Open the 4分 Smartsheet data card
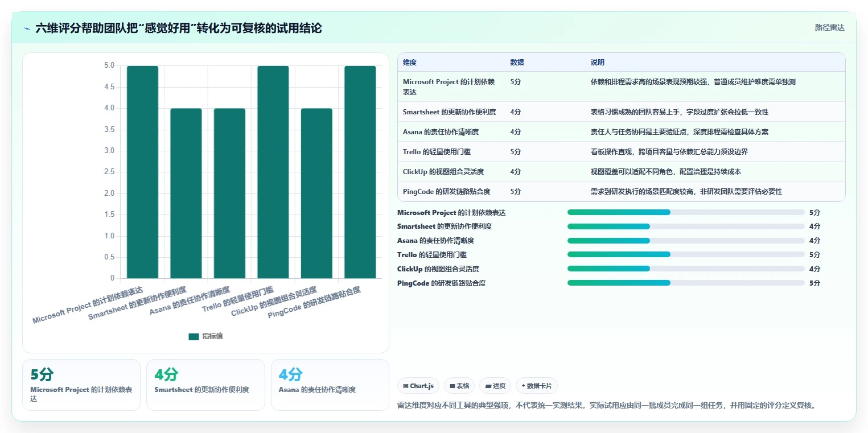Image resolution: width=868 pixels, height=433 pixels. pyautogui.click(x=205, y=385)
